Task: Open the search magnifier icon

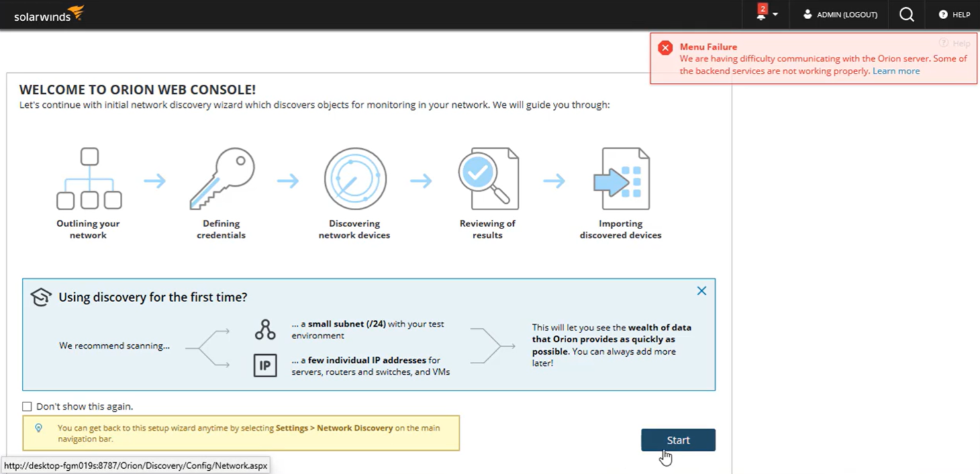Action: (x=906, y=14)
